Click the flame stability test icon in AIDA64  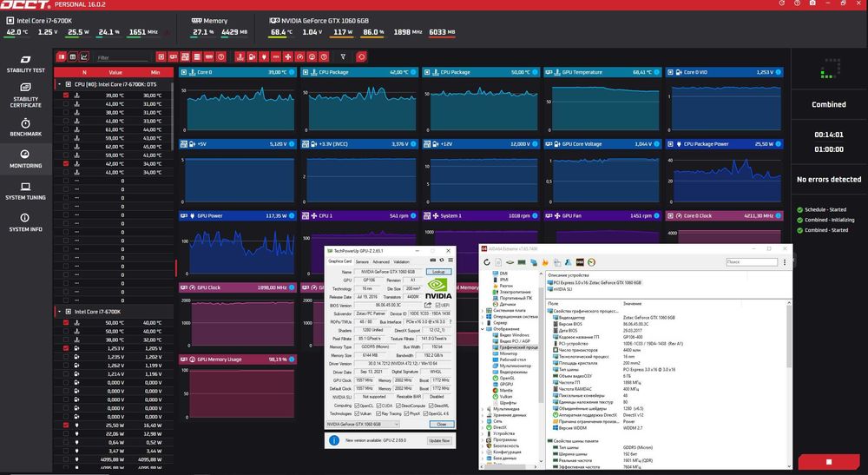coord(545,262)
